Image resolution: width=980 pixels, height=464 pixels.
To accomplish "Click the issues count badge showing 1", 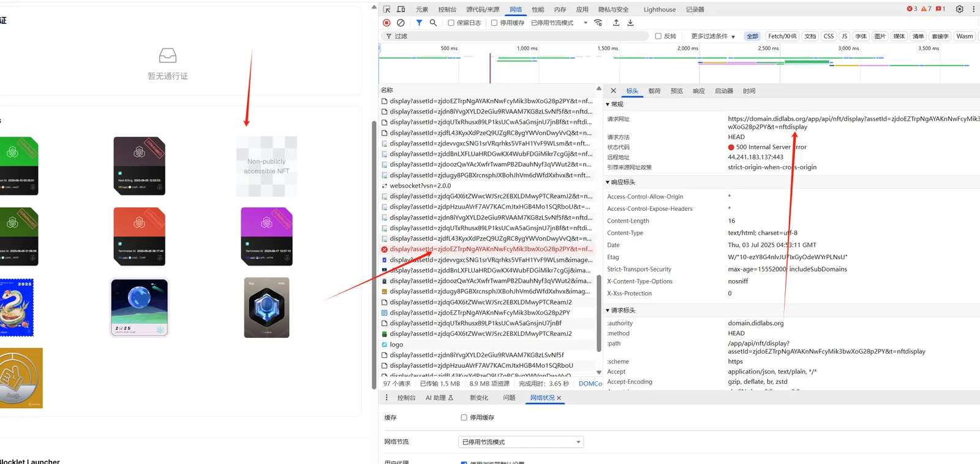I will pos(941,9).
